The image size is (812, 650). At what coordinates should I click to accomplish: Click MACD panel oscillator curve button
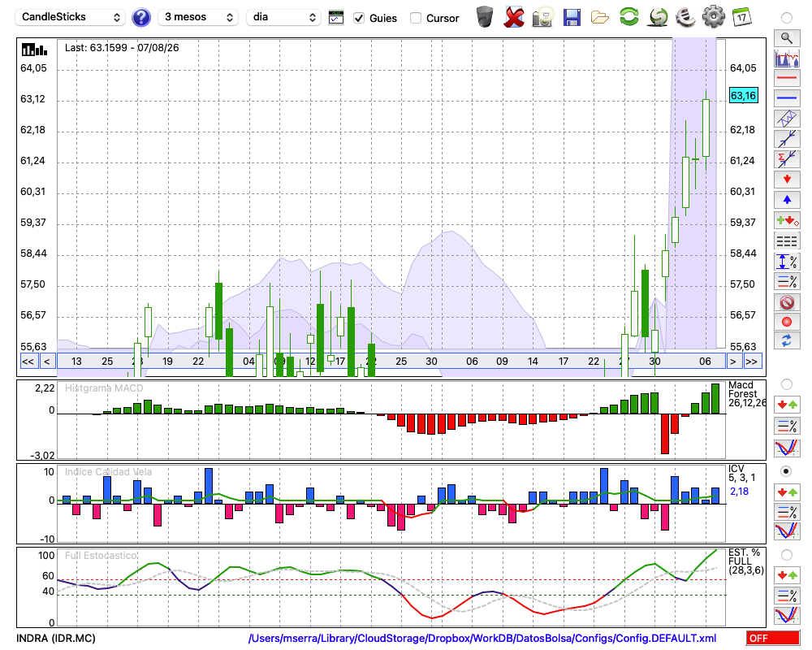tap(787, 448)
